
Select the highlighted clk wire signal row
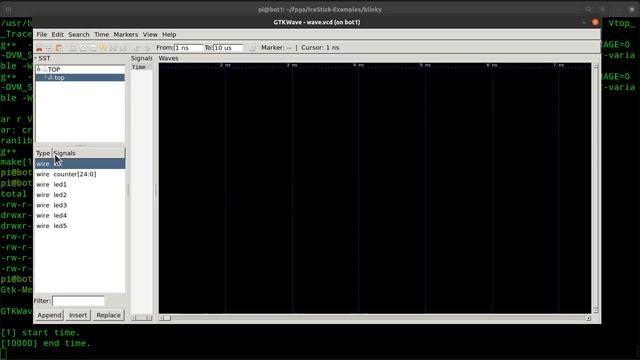coord(80,164)
